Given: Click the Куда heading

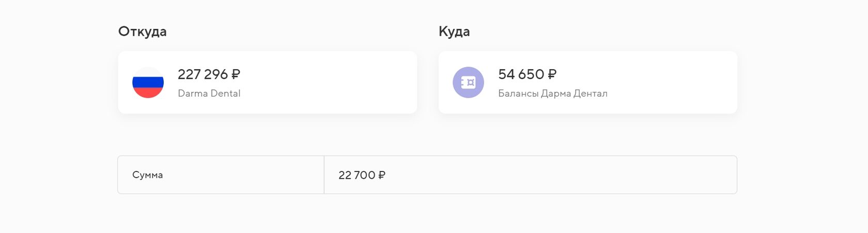Looking at the screenshot, I should click(454, 32).
